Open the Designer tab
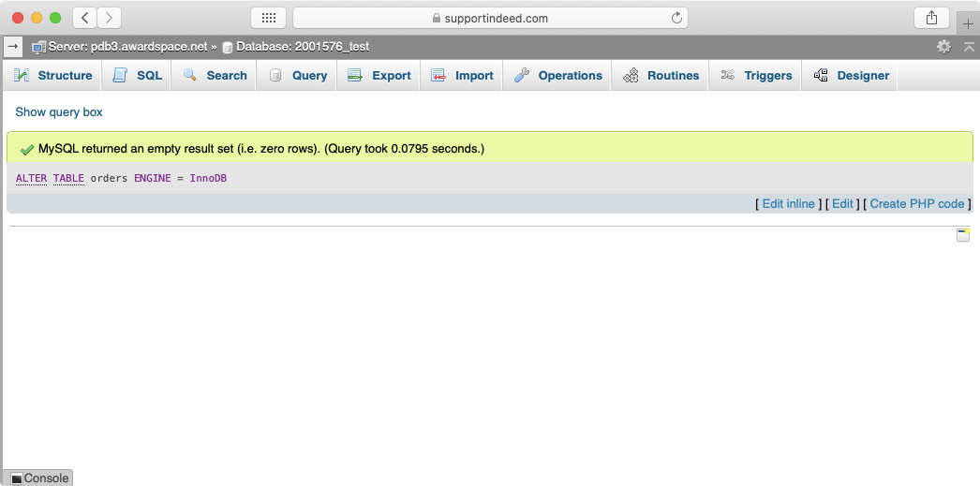This screenshot has height=486, width=980. 851,76
